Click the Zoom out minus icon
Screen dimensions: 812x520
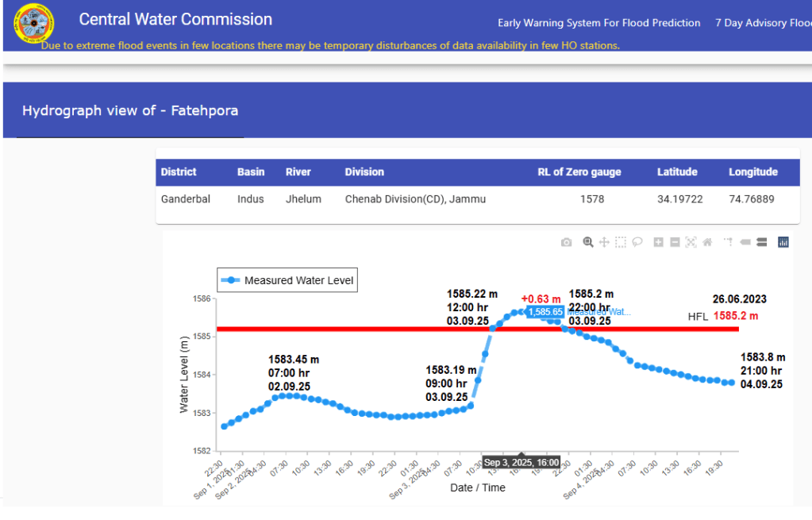(x=675, y=242)
